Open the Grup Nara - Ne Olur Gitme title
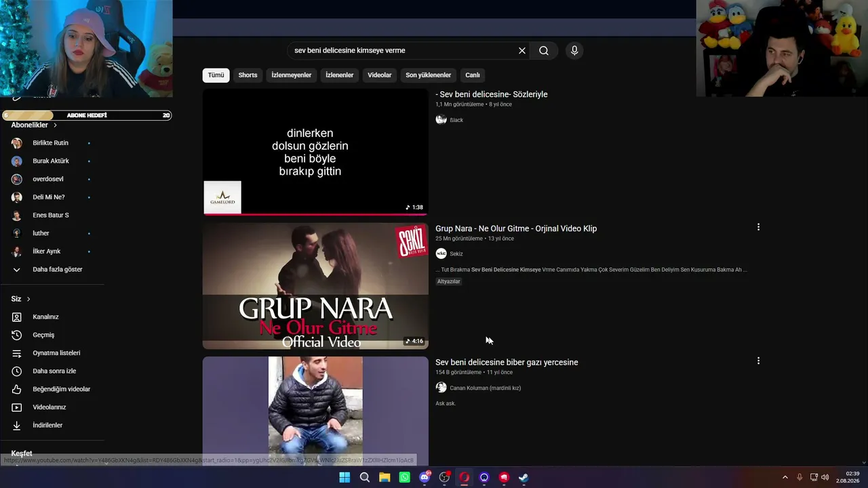This screenshot has width=868, height=488. (x=516, y=228)
